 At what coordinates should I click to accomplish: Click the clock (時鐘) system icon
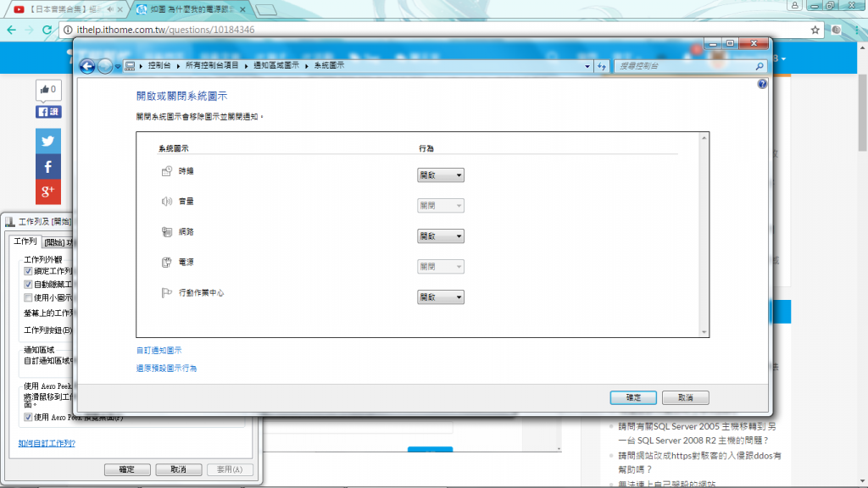point(167,171)
